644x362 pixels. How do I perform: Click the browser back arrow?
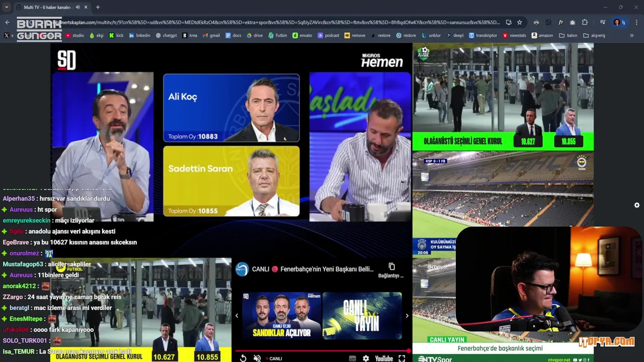tap(7, 22)
